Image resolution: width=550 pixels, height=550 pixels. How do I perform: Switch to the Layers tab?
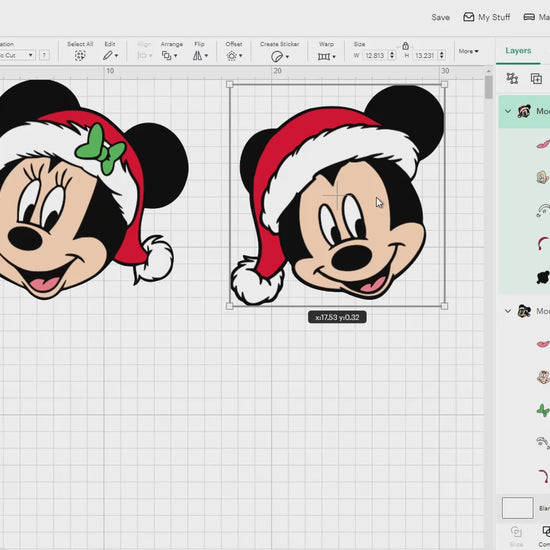[518, 51]
